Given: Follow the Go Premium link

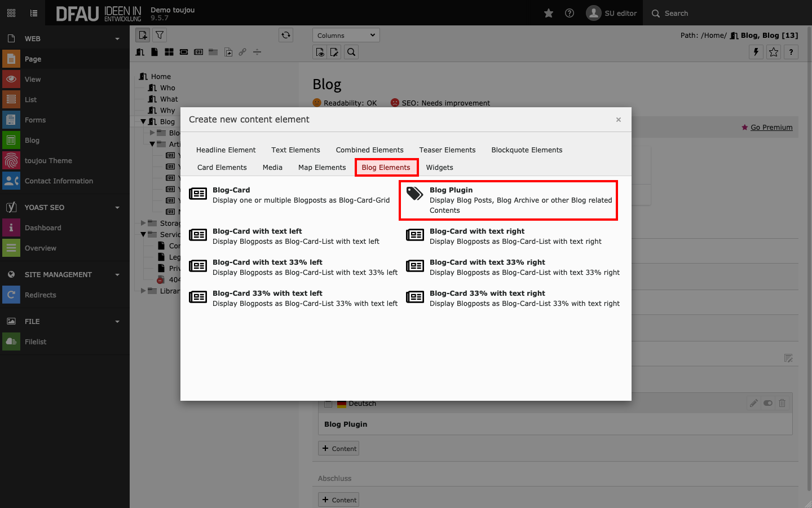Looking at the screenshot, I should point(771,128).
